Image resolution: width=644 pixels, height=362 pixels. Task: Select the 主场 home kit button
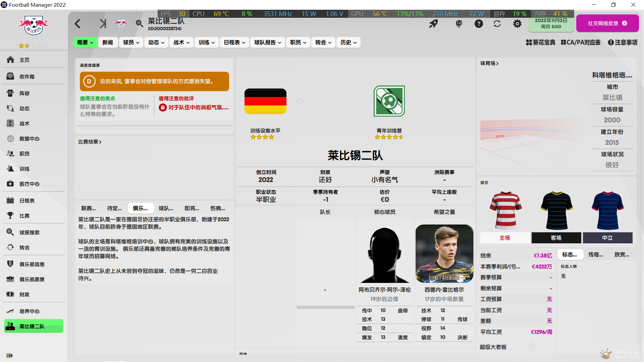pos(505,238)
